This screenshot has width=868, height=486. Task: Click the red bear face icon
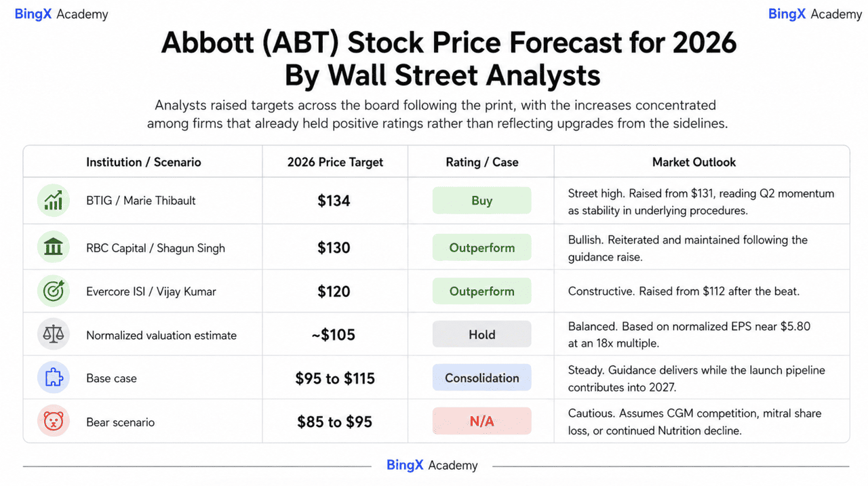pos(54,422)
